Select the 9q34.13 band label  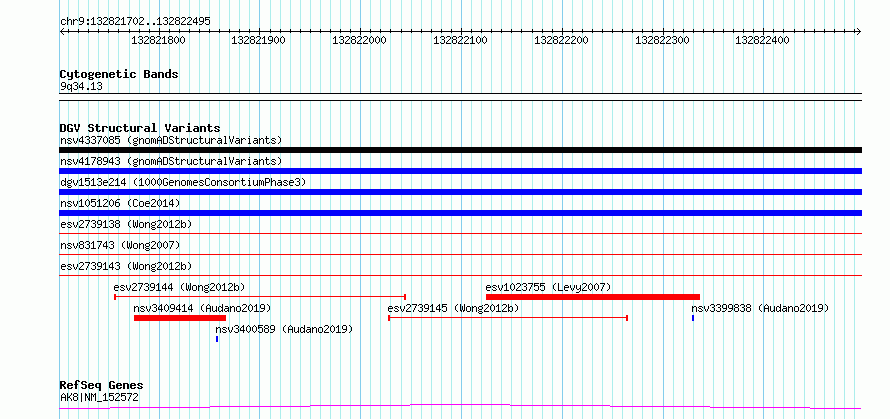tap(81, 87)
